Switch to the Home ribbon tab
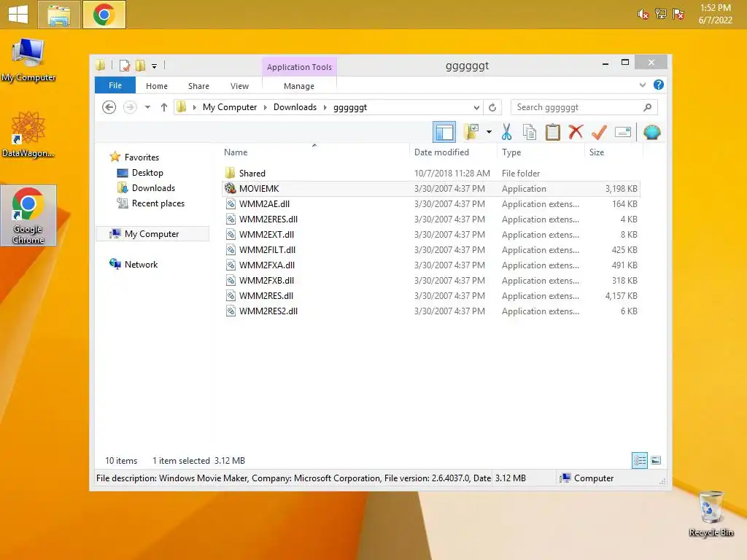Viewport: 747px width, 560px height. pos(157,86)
